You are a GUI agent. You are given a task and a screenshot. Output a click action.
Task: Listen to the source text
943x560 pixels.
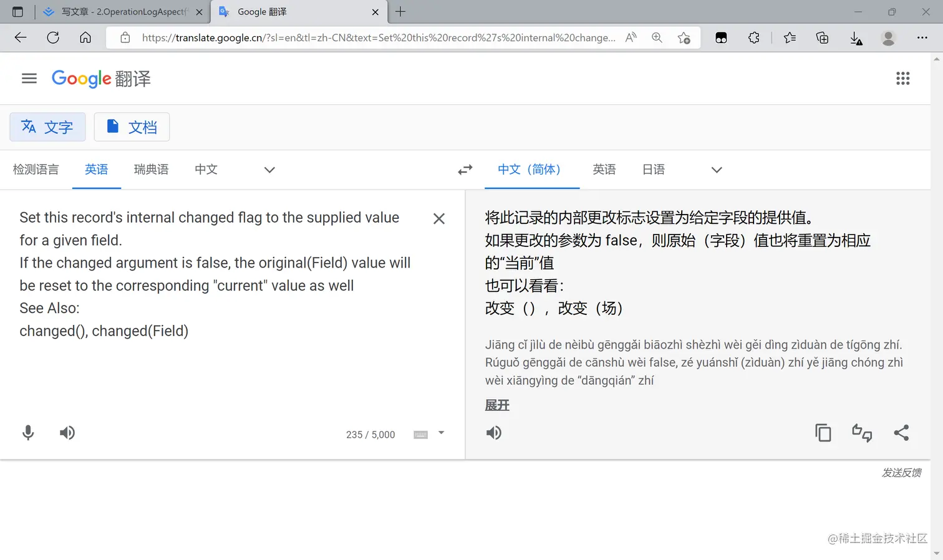(67, 433)
